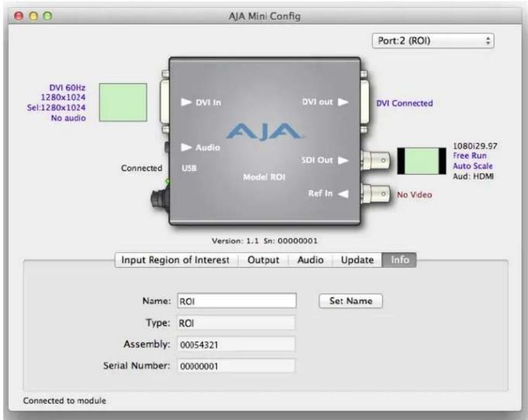Click the DVI In arrow icon
Screen dimensions: 528x420
186,102
